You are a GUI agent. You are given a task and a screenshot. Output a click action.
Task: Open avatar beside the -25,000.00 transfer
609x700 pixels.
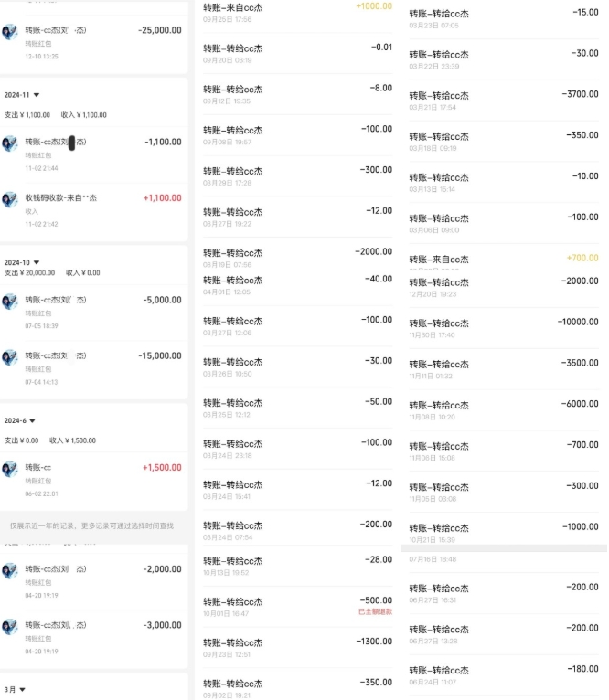tap(10, 32)
